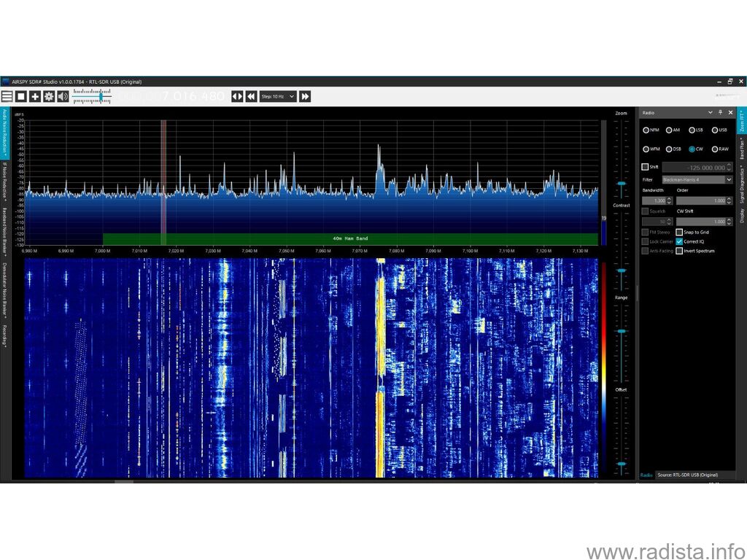The width and height of the screenshot is (747, 560).
Task: Click the center tuning arrows icon
Action: click(x=237, y=97)
